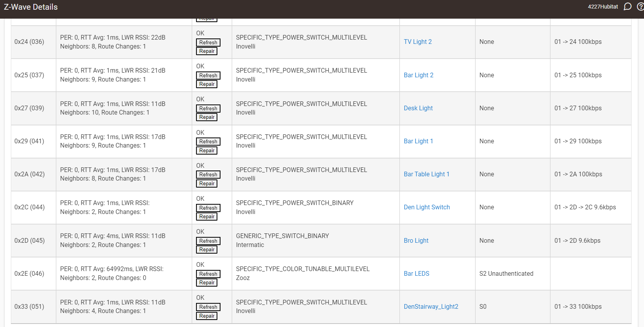Click Repair for Desk Light

[x=207, y=117]
